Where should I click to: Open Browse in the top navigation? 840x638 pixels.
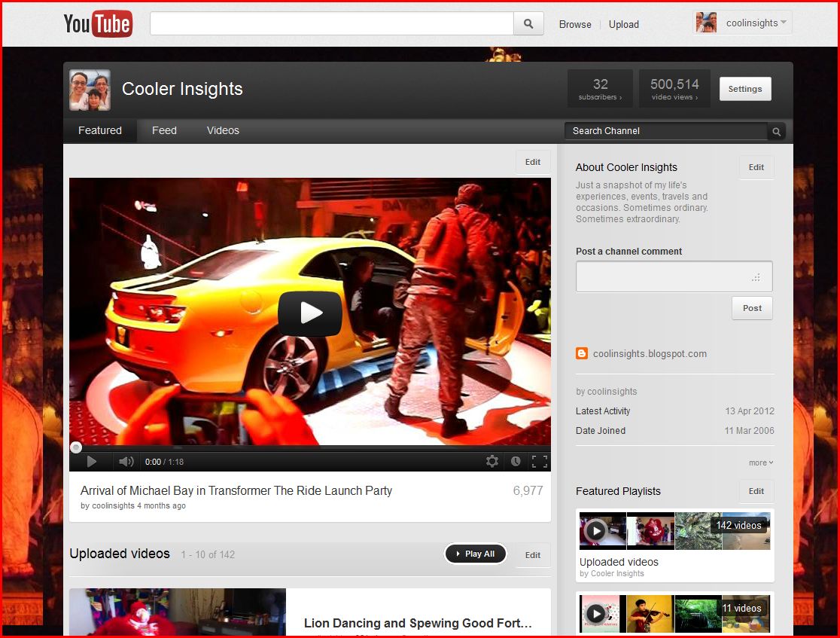point(575,24)
